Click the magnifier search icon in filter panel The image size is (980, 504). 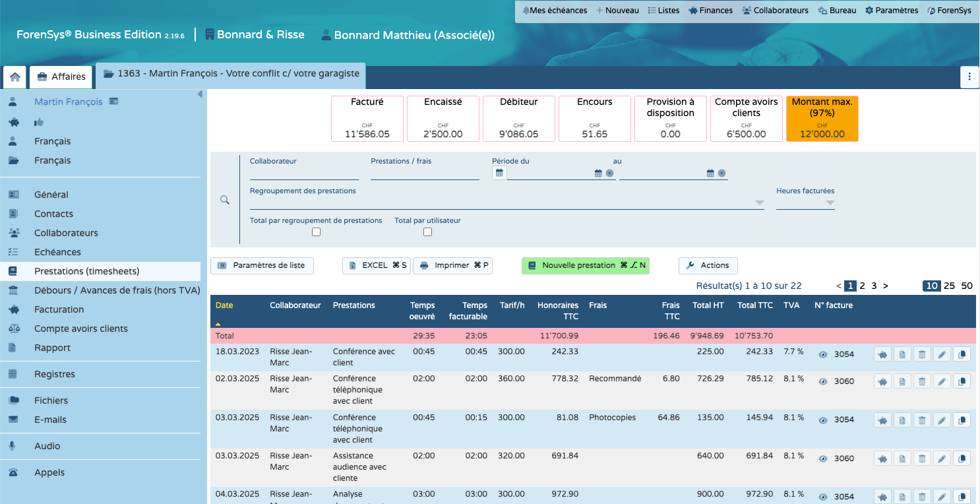pyautogui.click(x=224, y=200)
